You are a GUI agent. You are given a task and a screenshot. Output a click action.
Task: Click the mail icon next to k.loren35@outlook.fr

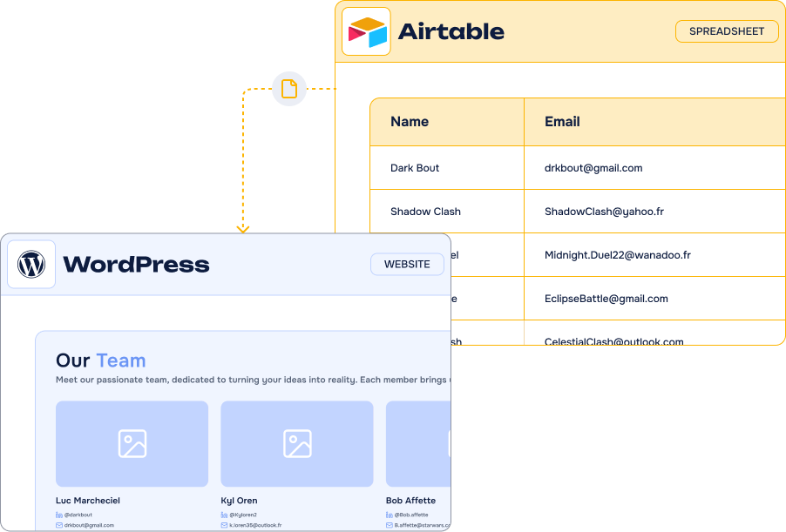pos(224,526)
